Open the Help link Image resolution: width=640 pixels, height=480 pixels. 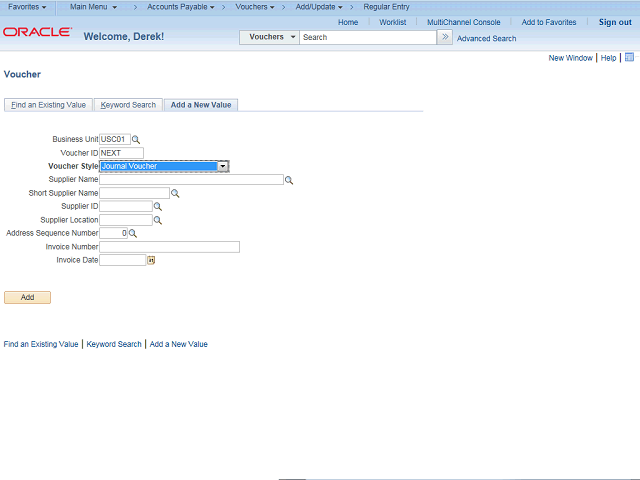[608, 58]
